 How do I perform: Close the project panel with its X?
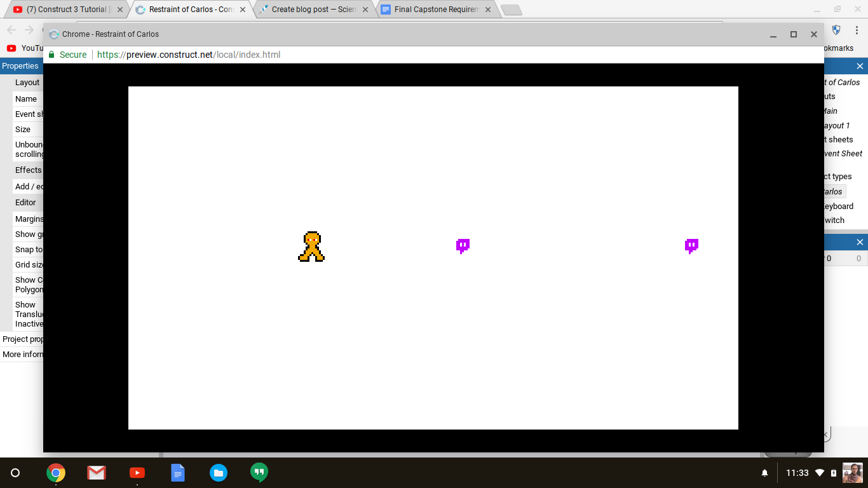(860, 66)
